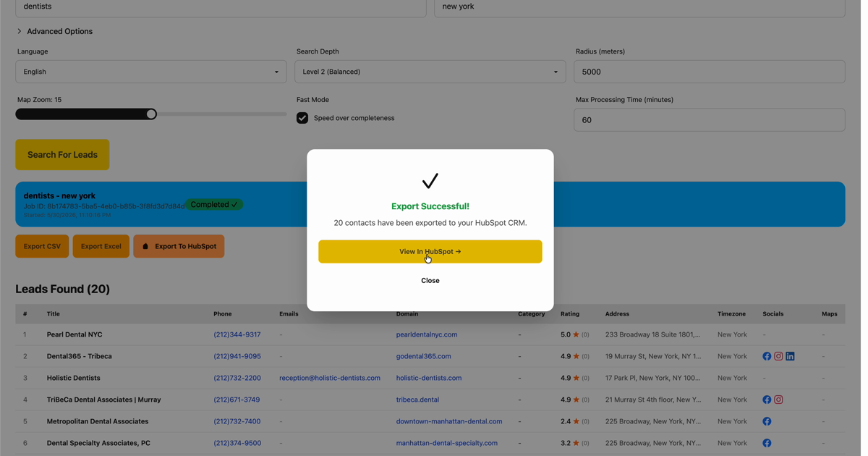Open Instagram icon for Dental365 - Tribeca

[778, 356]
